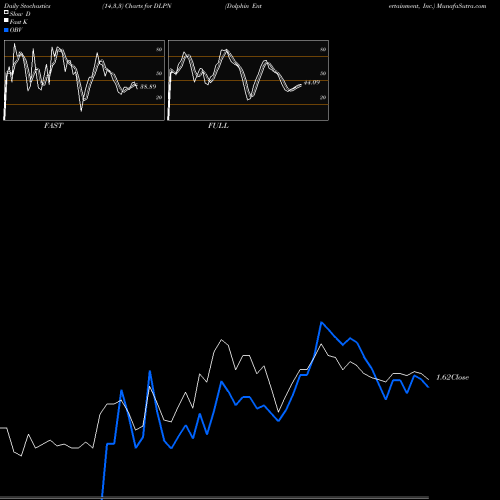This screenshot has width=500, height=500.
Task: Click the 50 level label in FAST chart
Action: 159,73
